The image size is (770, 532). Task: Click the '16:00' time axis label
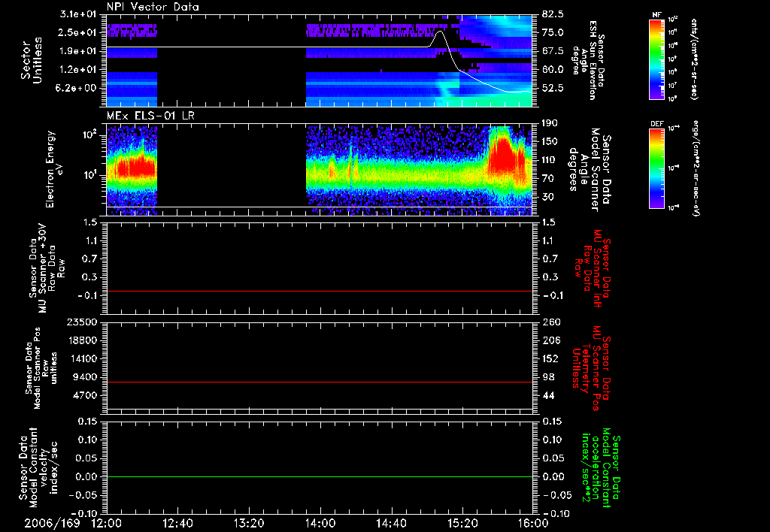(533, 523)
